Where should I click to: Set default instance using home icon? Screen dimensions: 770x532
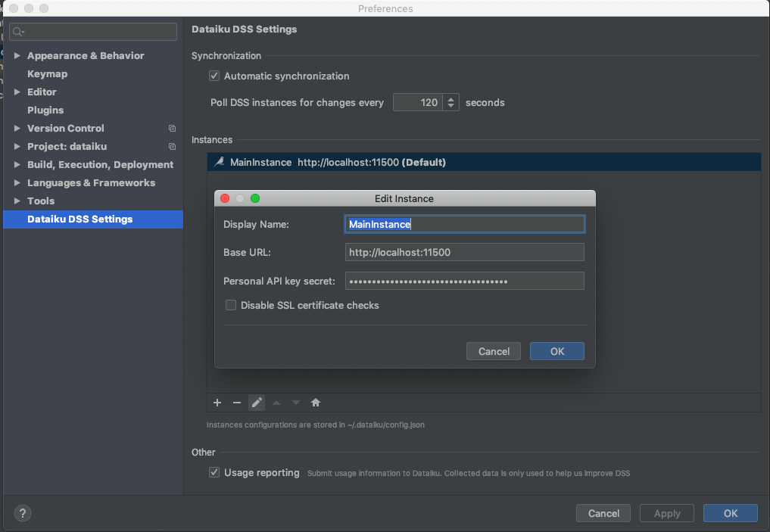tap(315, 403)
